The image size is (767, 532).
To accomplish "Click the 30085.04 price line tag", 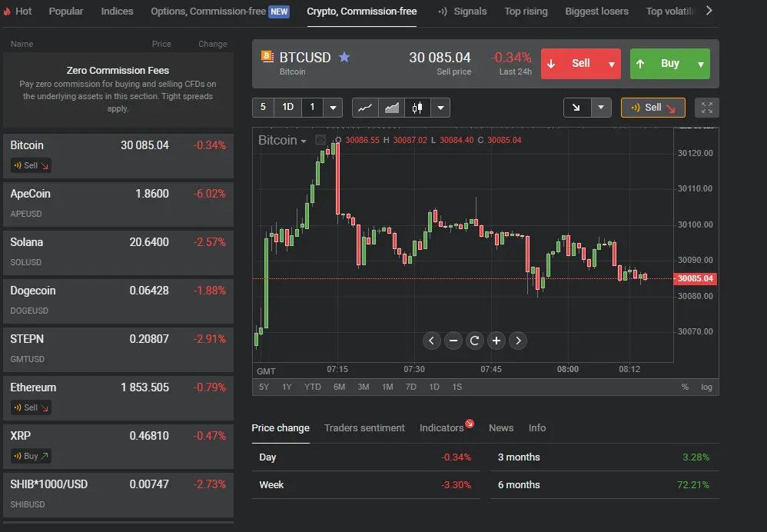I will tap(695, 278).
